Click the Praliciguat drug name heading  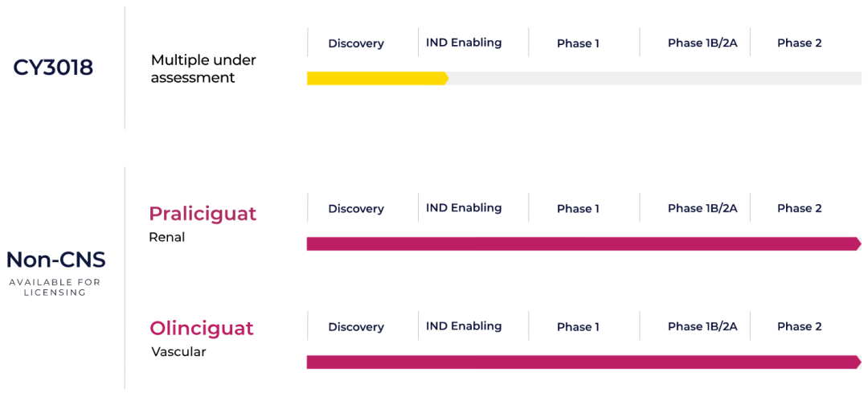point(203,215)
